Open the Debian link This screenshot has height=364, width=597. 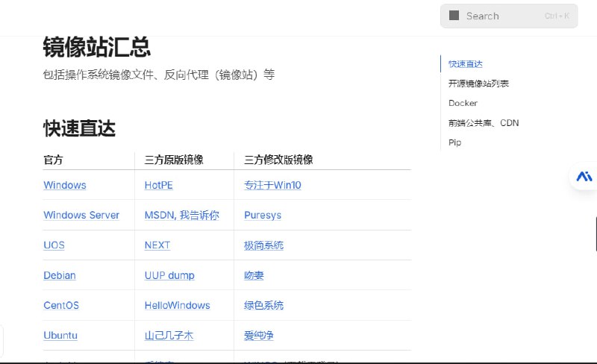pyautogui.click(x=60, y=275)
